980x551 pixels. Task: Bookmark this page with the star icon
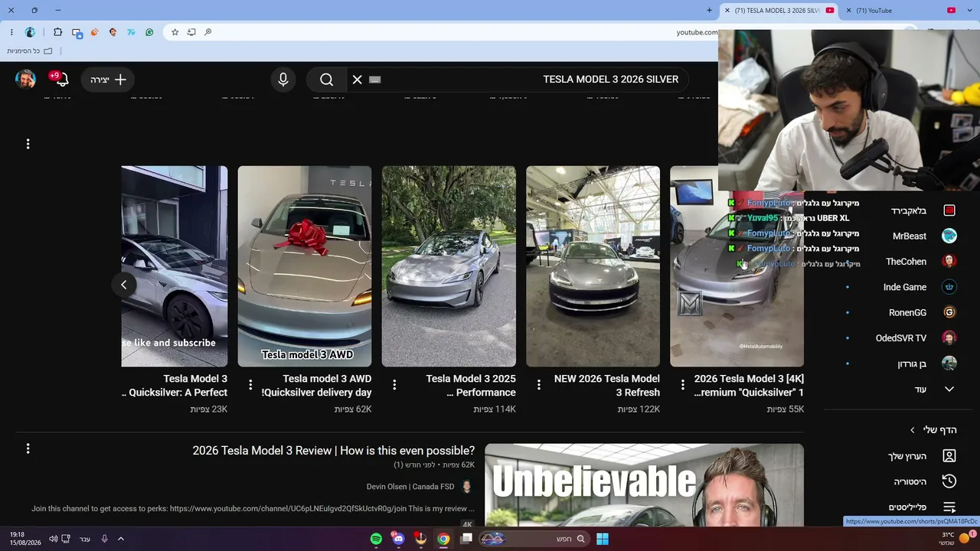(175, 32)
